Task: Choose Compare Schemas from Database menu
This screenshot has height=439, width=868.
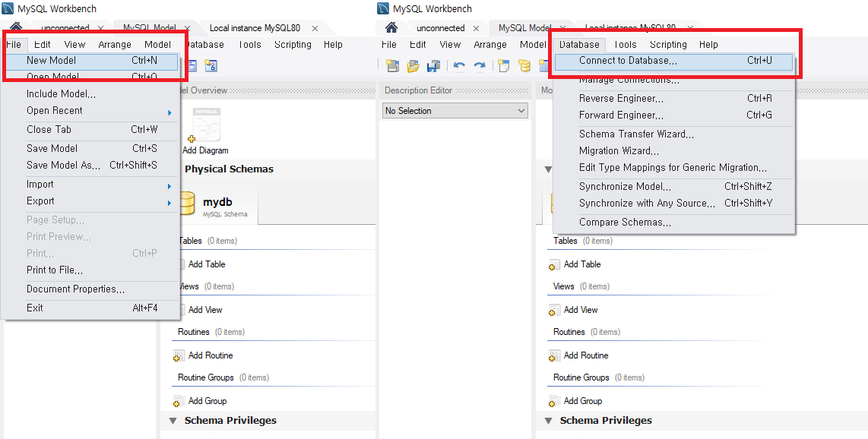Action: (673, 223)
